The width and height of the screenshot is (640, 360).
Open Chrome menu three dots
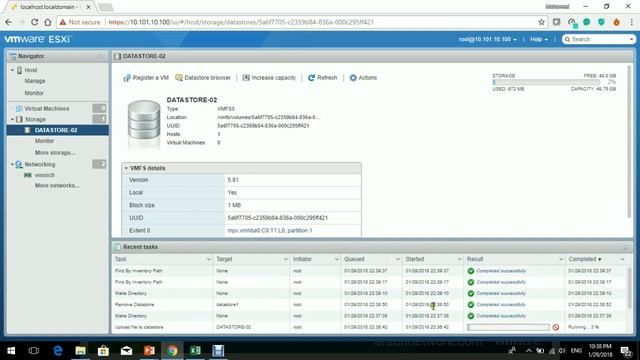coord(631,22)
